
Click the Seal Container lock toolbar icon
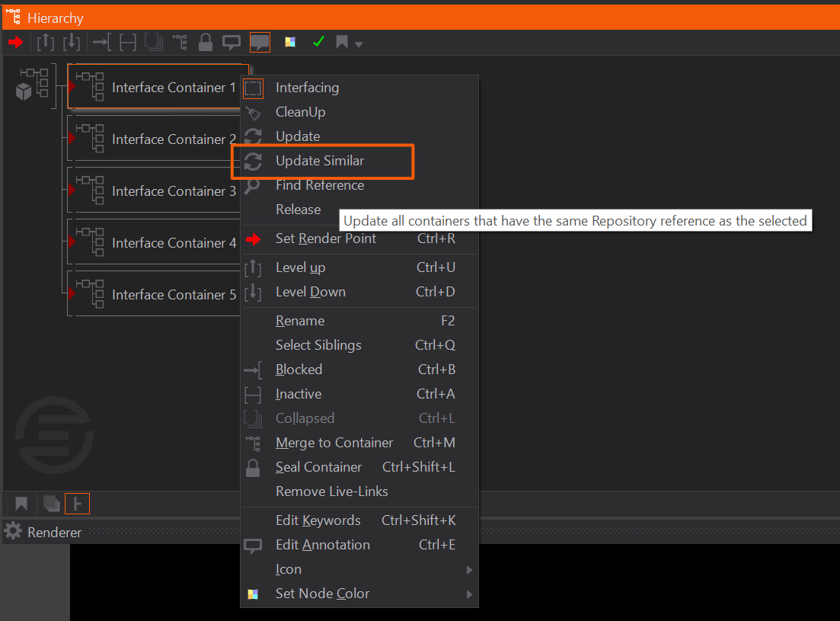coord(205,42)
